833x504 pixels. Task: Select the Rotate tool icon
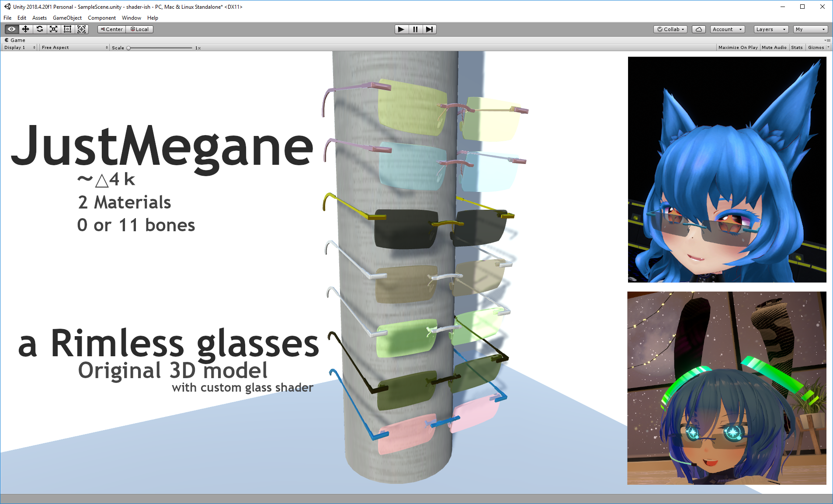[x=40, y=29]
